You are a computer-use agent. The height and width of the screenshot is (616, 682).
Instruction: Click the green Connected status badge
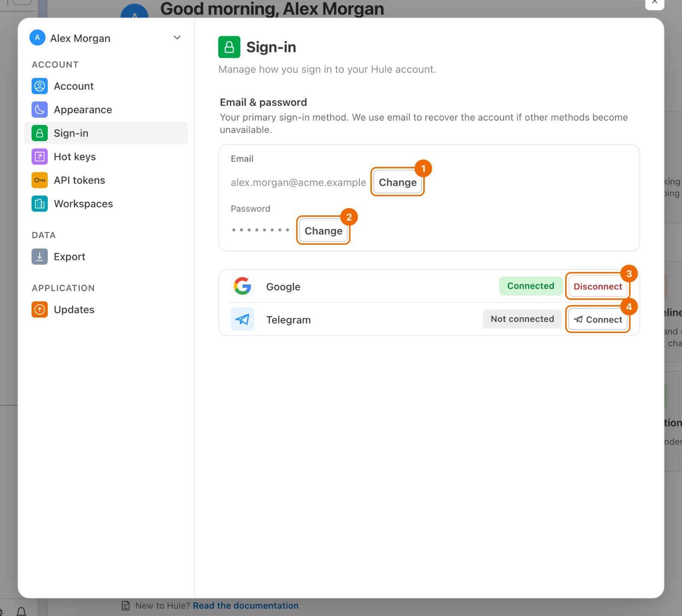pyautogui.click(x=531, y=286)
